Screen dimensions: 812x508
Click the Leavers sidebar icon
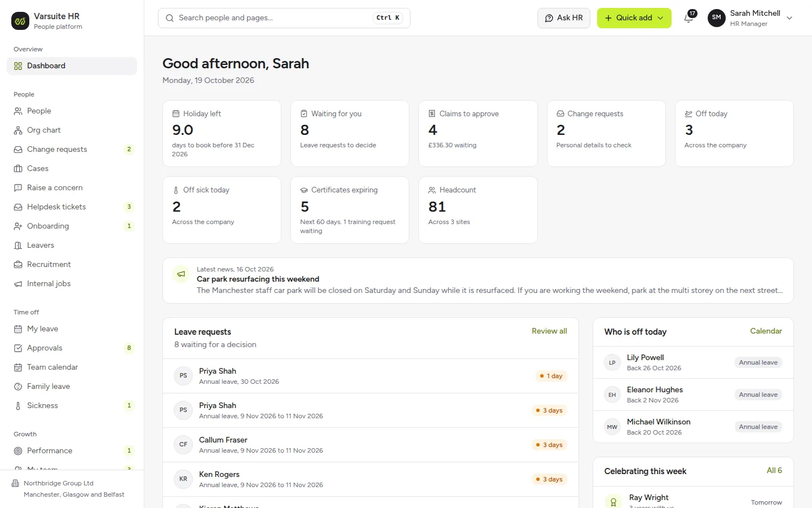[18, 246]
